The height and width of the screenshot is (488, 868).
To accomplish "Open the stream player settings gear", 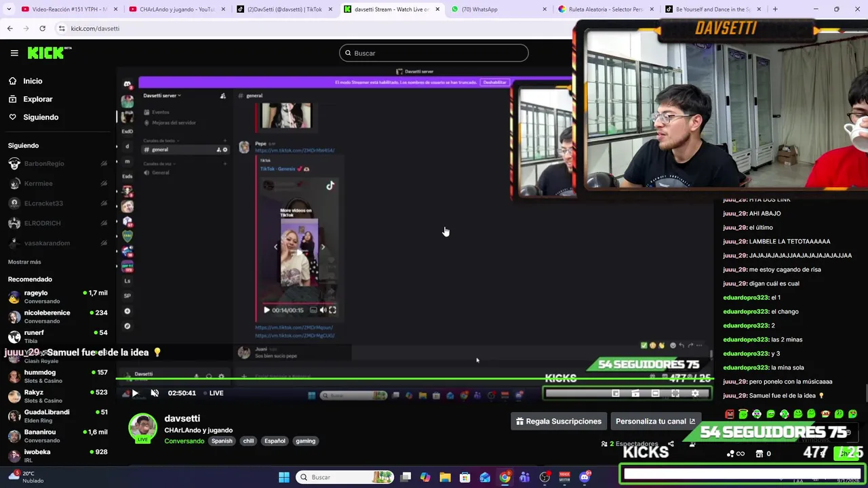I will click(x=695, y=393).
